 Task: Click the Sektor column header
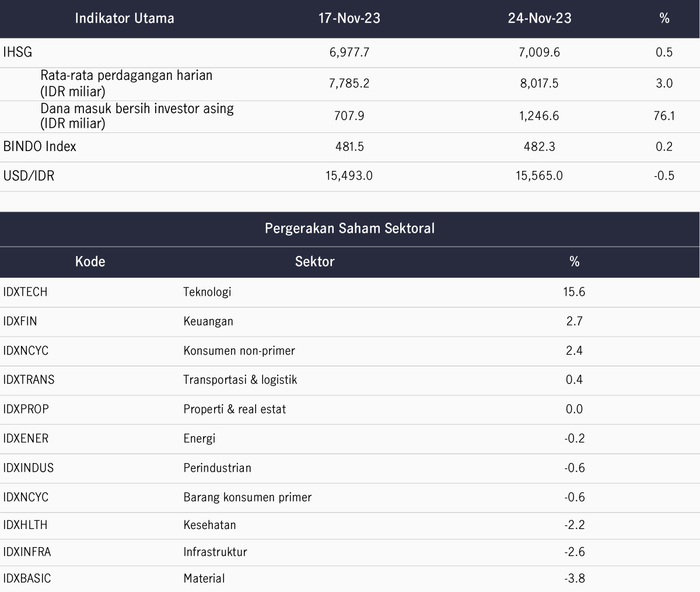(x=315, y=261)
